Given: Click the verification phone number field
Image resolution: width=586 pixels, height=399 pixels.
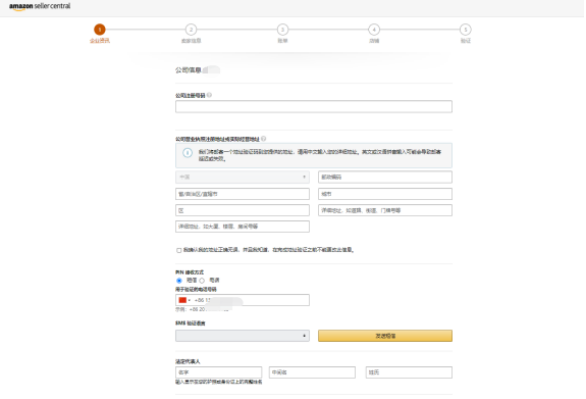Looking at the screenshot, I should (x=242, y=300).
